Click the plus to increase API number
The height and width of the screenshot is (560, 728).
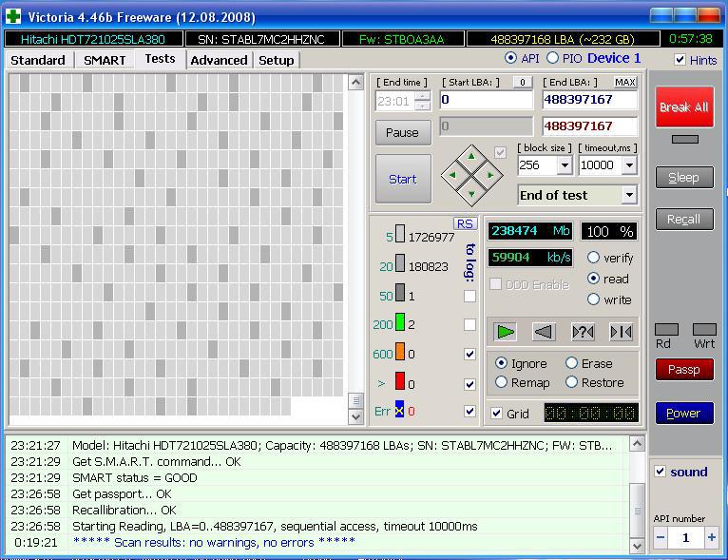pyautogui.click(x=711, y=537)
